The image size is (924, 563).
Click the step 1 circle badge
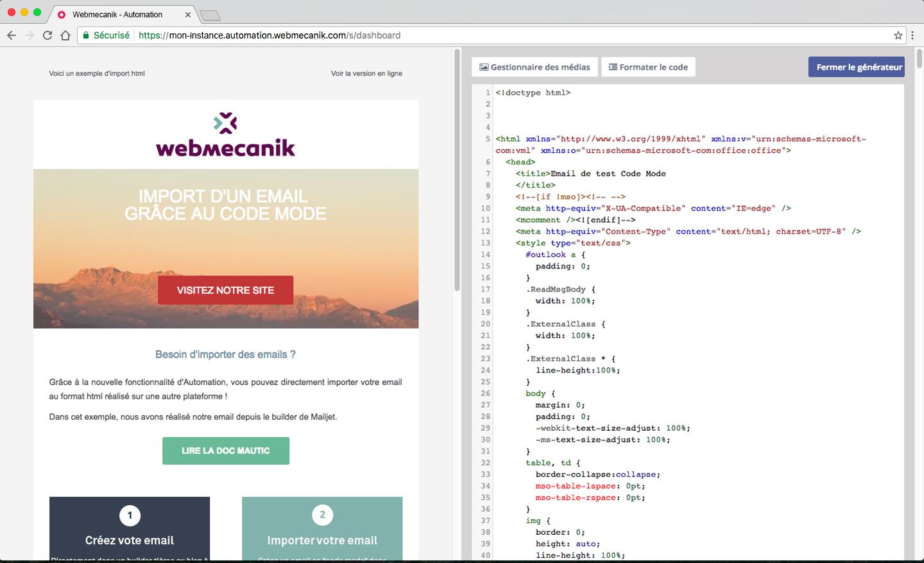pyautogui.click(x=130, y=515)
